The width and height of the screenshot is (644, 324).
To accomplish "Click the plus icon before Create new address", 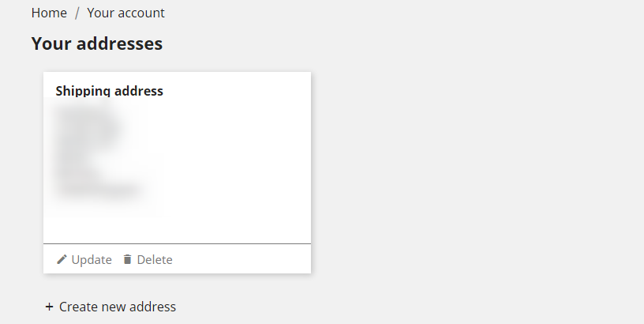I will tap(49, 307).
